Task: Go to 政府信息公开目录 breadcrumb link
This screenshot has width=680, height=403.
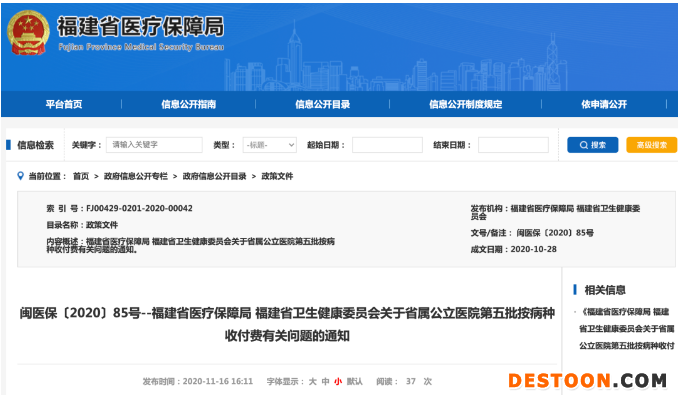Action: (x=214, y=176)
